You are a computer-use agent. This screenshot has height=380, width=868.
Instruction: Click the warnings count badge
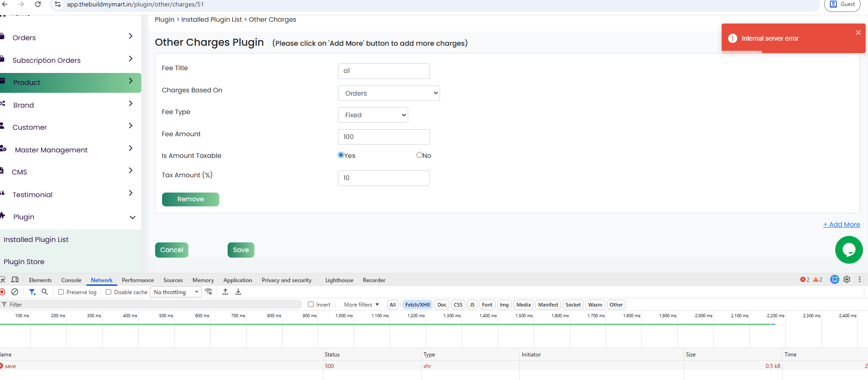[x=818, y=280]
